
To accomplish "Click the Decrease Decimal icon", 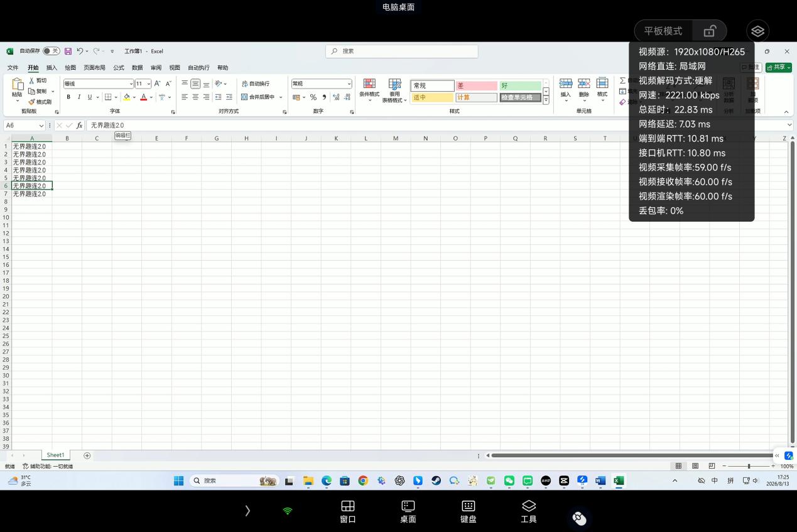I will [347, 97].
